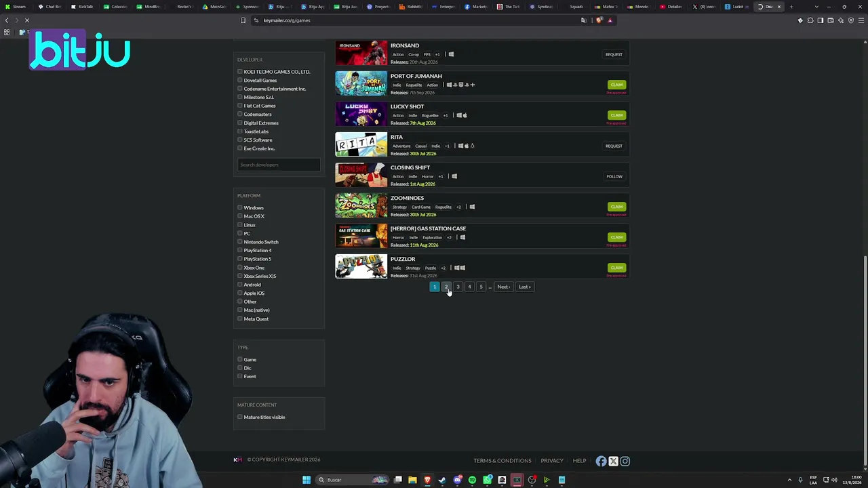Open Spotify from the taskbar
The image size is (868, 488).
click(x=472, y=480)
